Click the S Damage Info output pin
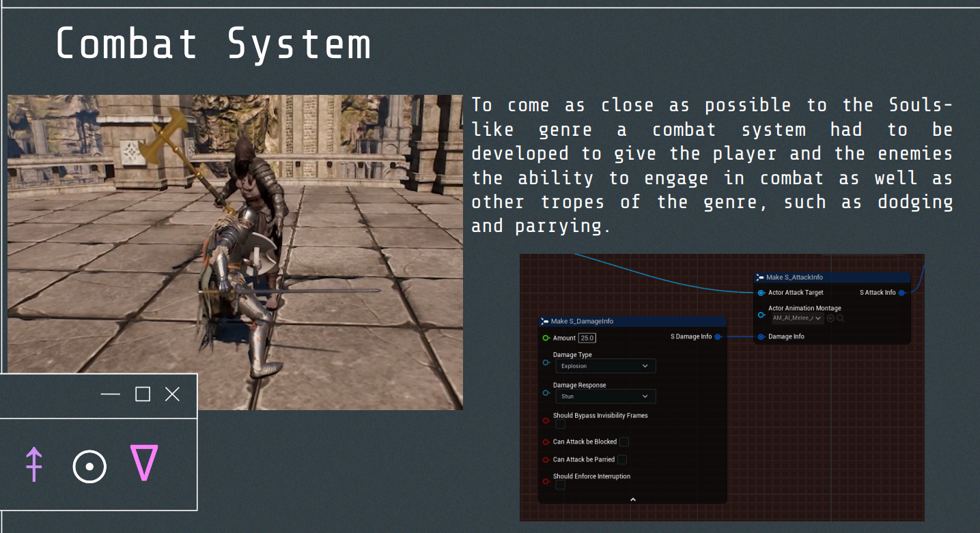 (x=718, y=336)
